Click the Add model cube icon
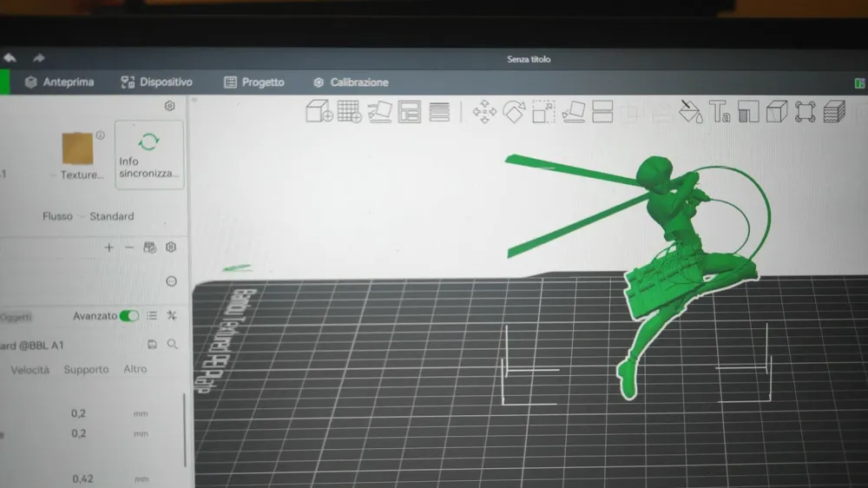The width and height of the screenshot is (868, 488). tap(319, 111)
